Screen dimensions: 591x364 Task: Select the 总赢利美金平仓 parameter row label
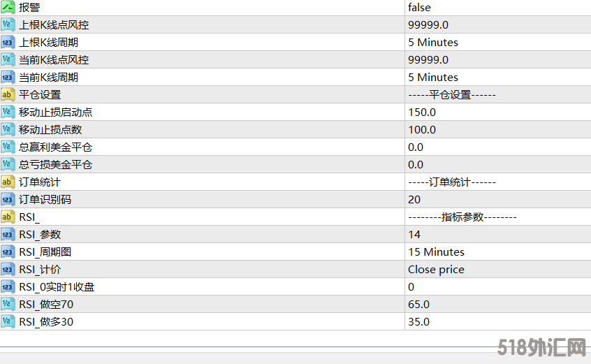point(55,147)
